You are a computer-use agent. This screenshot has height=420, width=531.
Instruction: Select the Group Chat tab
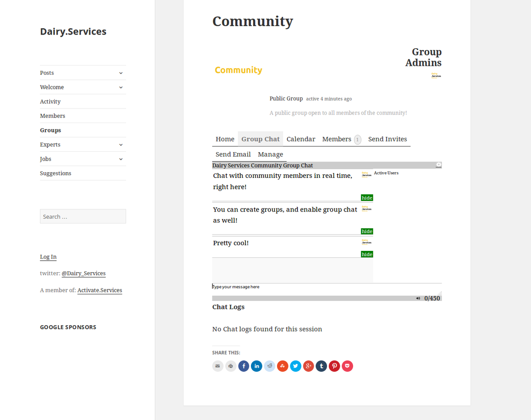[x=261, y=139]
